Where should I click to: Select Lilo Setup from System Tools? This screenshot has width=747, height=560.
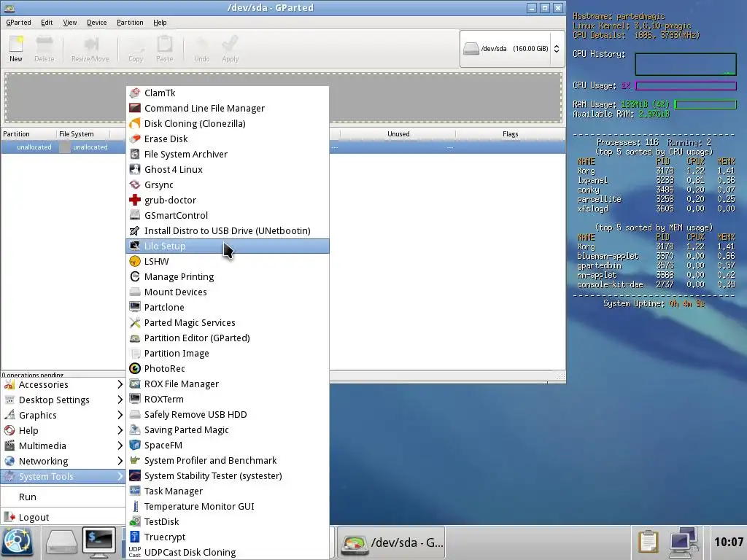[x=228, y=246]
